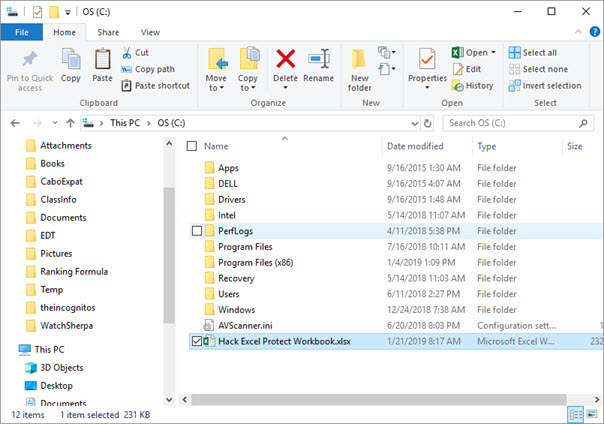
Task: Click New folder icon in Quick Access Toolbar
Action: pyautogui.click(x=54, y=12)
